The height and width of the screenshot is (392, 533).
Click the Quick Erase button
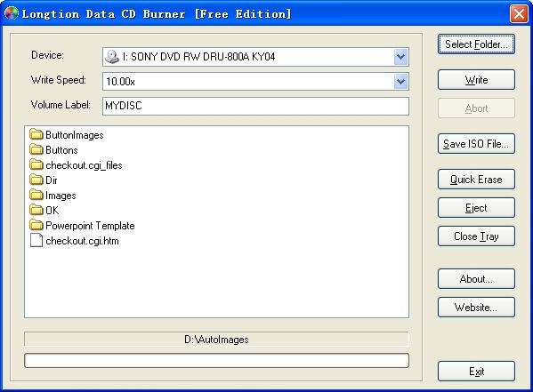476,179
